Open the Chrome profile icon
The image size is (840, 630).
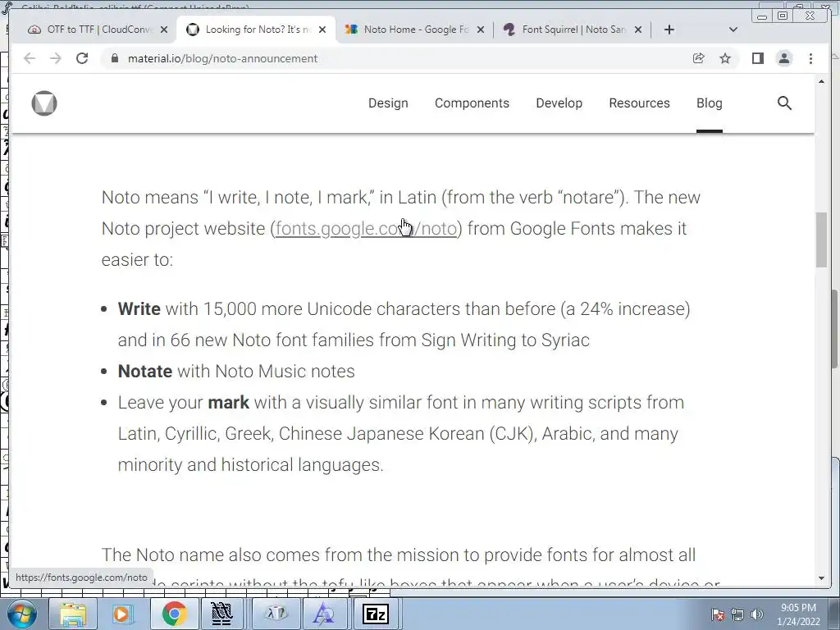783,58
